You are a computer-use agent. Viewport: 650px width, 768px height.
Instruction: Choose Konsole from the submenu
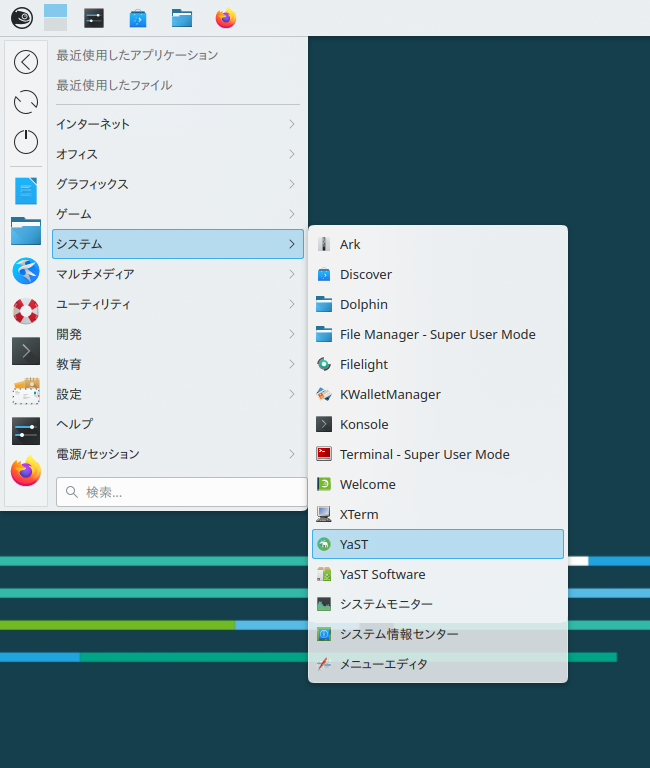pyautogui.click(x=438, y=424)
